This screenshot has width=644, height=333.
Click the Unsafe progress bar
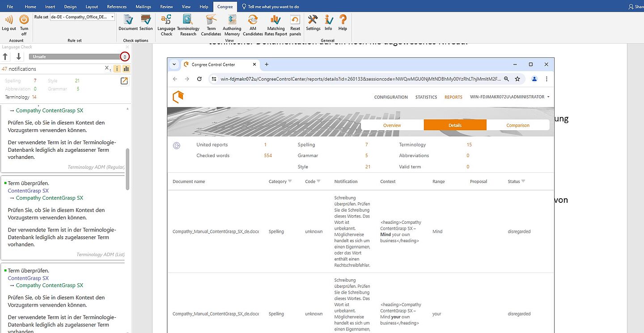(74, 57)
